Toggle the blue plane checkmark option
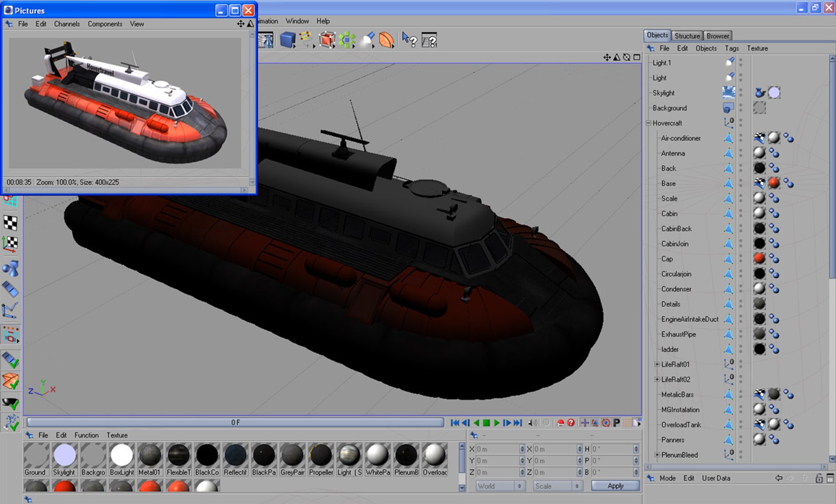Screen dimensions: 836x504 [x=11, y=360]
